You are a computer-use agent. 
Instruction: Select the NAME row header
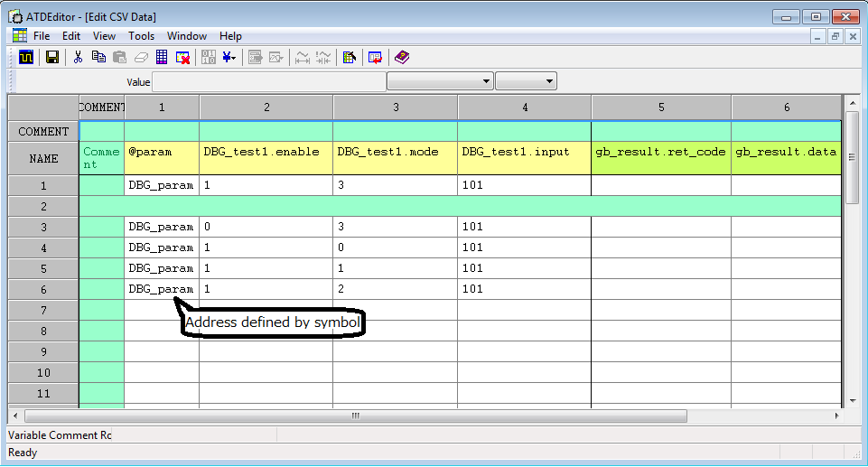tap(43, 159)
